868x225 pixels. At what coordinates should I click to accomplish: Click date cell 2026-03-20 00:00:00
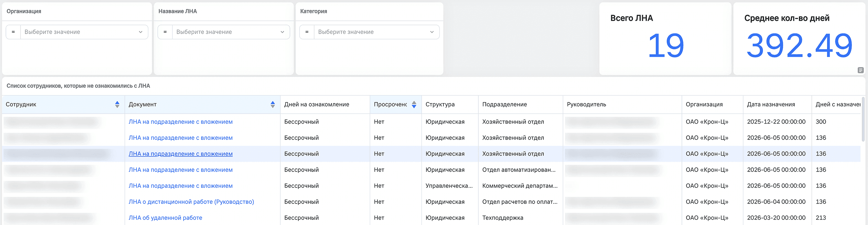[777, 218]
